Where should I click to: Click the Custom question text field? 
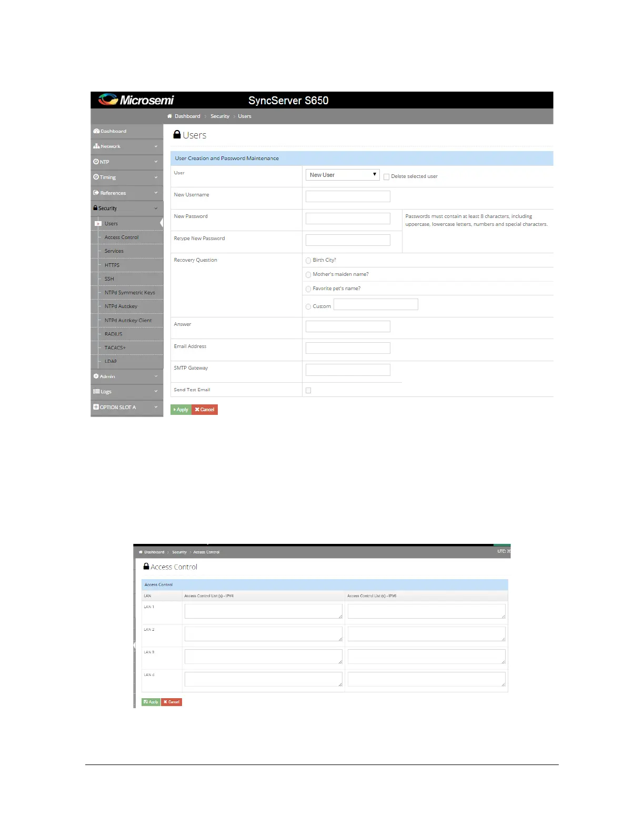coord(376,304)
